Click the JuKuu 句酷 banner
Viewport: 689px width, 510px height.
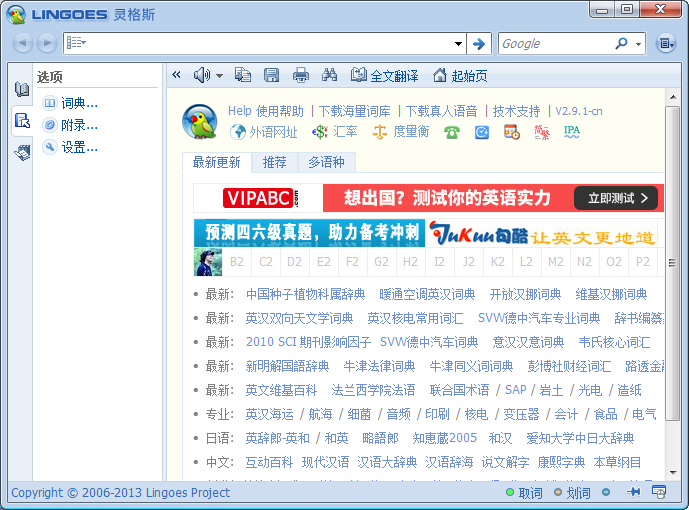click(541, 233)
